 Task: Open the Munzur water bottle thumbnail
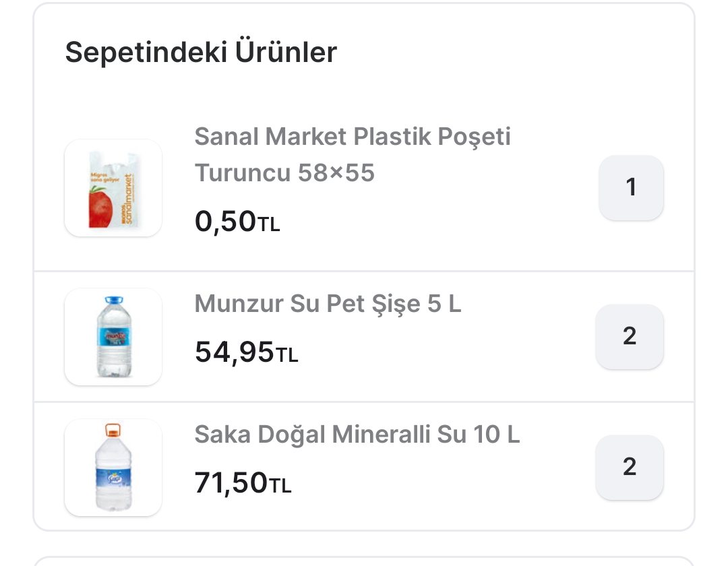click(113, 337)
